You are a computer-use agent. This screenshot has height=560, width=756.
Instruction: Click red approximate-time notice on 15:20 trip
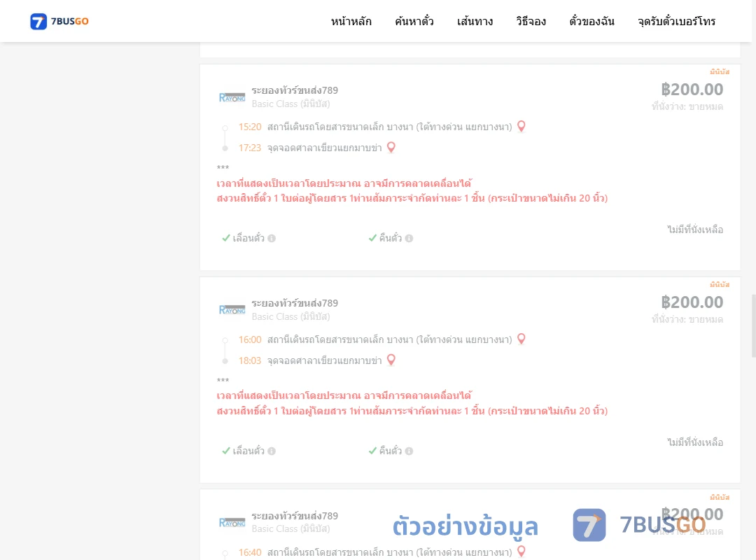(344, 183)
